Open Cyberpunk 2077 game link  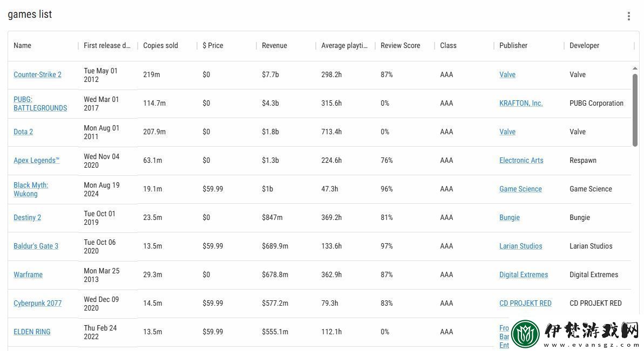37,303
